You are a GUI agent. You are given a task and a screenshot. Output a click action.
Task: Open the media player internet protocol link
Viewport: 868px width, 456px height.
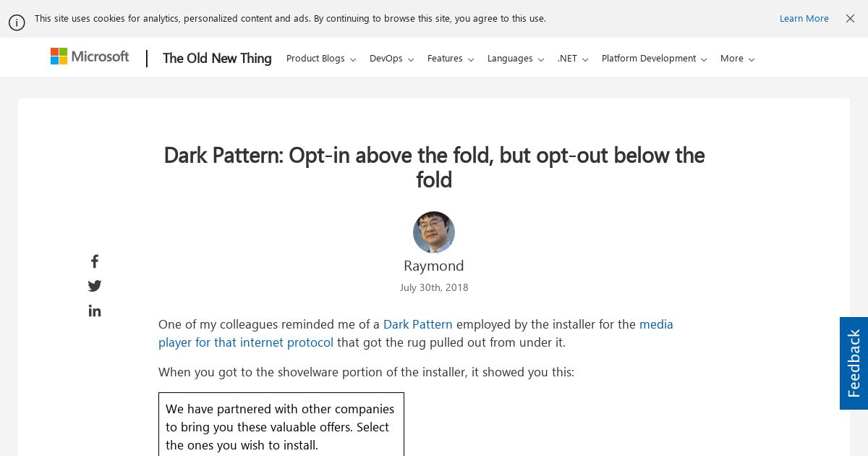[x=416, y=333]
